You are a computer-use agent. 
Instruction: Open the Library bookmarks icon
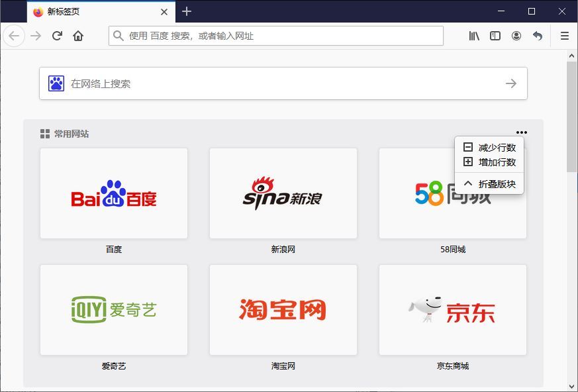[x=474, y=36]
